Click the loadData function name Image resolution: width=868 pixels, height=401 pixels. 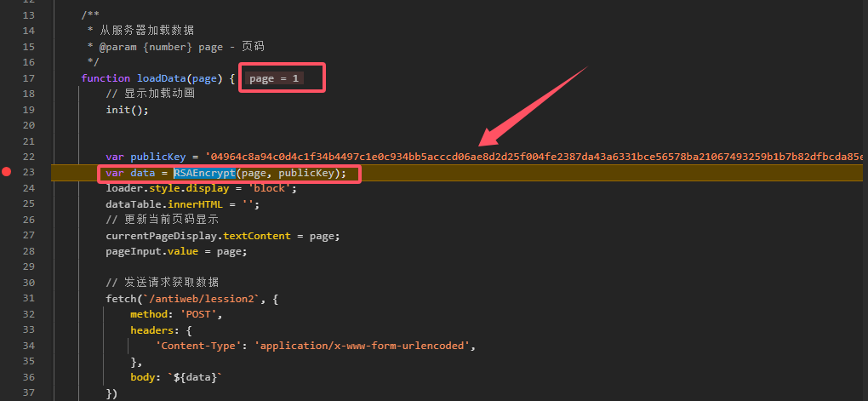[164, 78]
